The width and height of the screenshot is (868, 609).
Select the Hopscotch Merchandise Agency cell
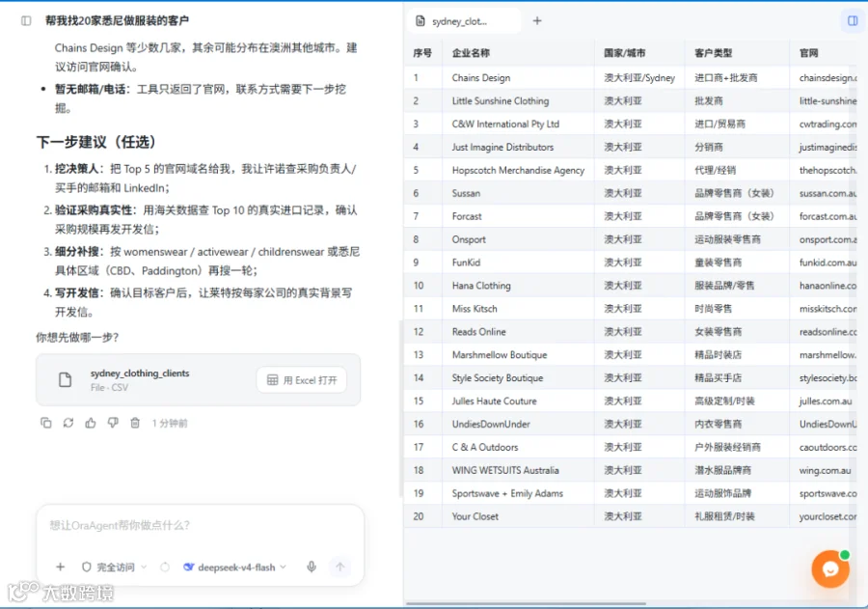518,170
